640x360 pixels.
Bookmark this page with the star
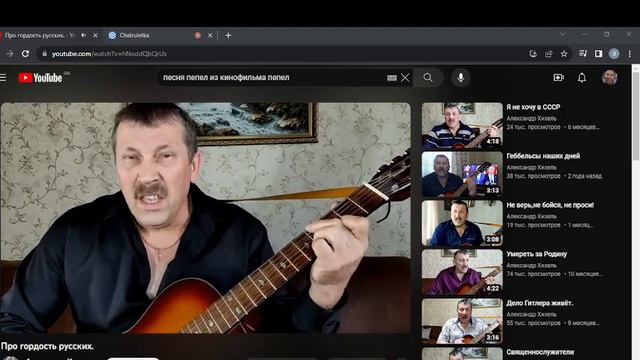tap(564, 53)
